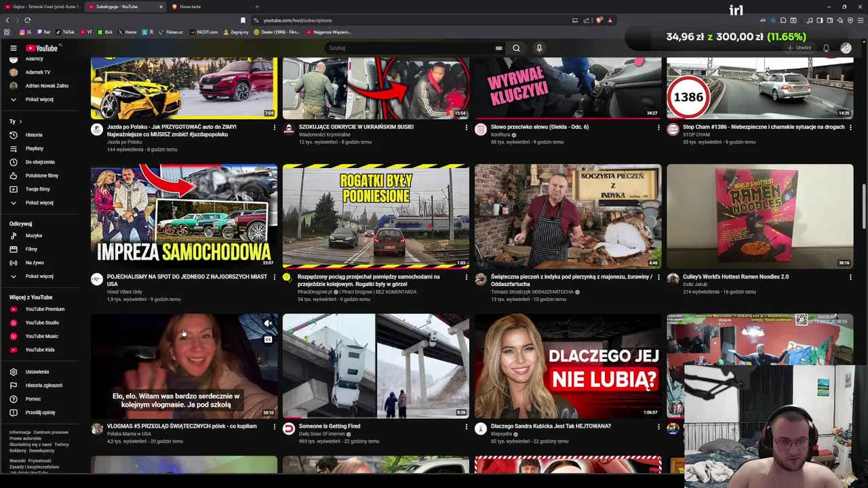Image resolution: width=868 pixels, height=488 pixels.
Task: Open the account avatar menu
Action: point(846,48)
